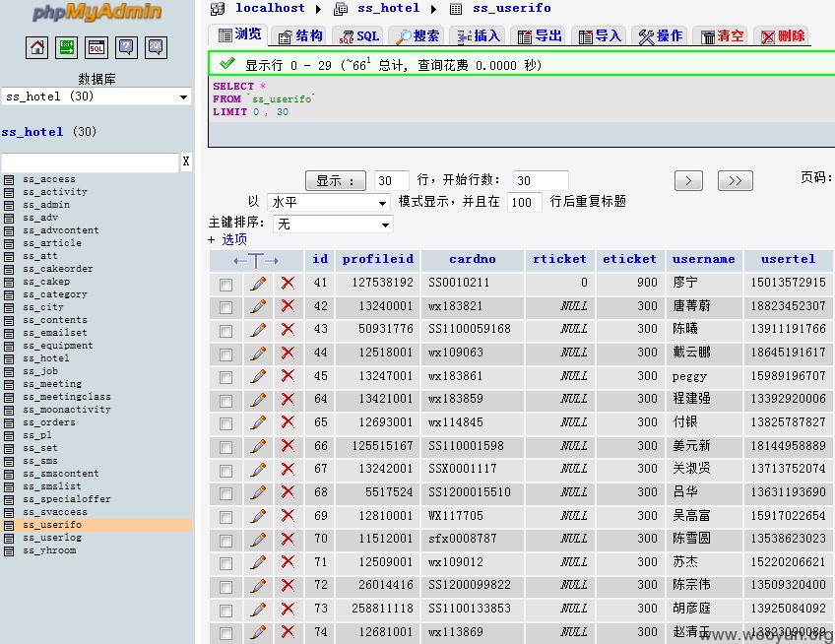Edit row with id 70 pencil icon
The image size is (835, 644).
click(258, 539)
